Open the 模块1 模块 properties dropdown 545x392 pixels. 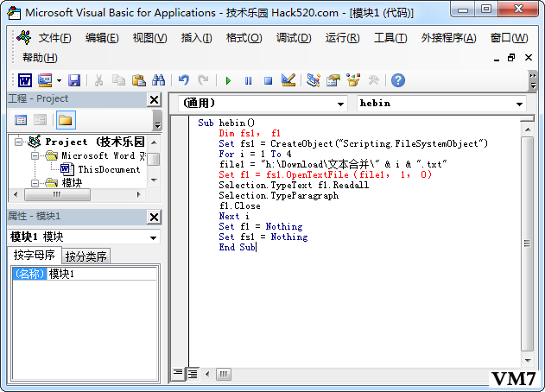(x=153, y=238)
